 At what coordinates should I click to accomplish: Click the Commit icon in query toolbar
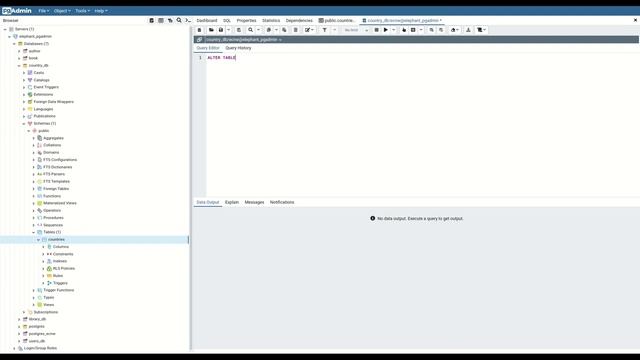coord(431,30)
